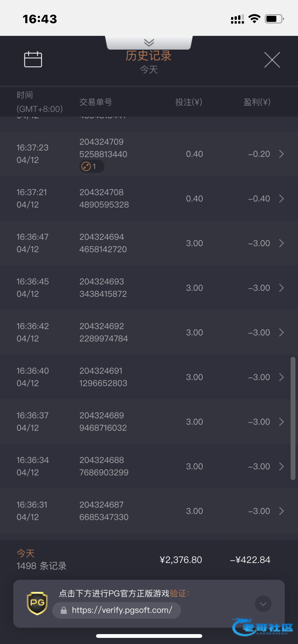Close the history records panel
This screenshot has height=644, width=298.
[x=272, y=60]
